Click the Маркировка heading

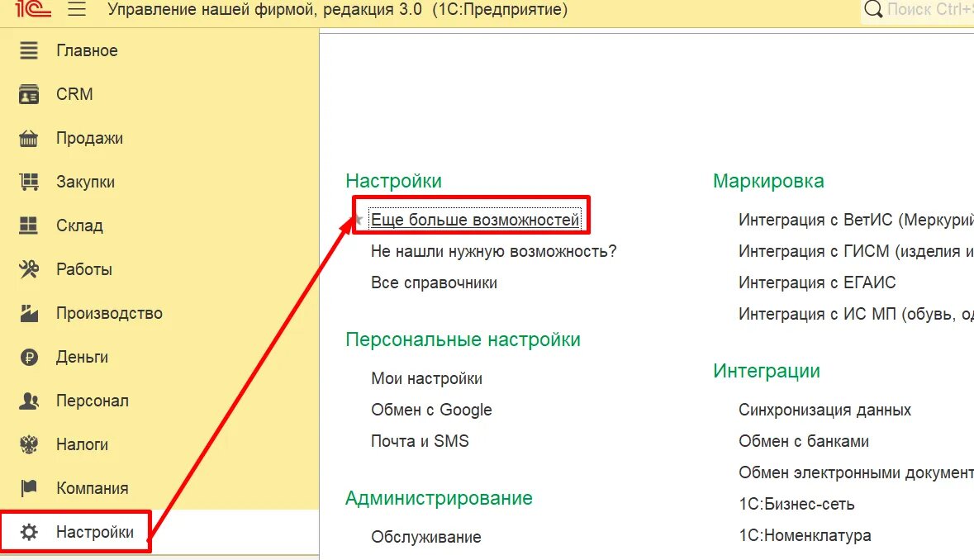pos(768,181)
